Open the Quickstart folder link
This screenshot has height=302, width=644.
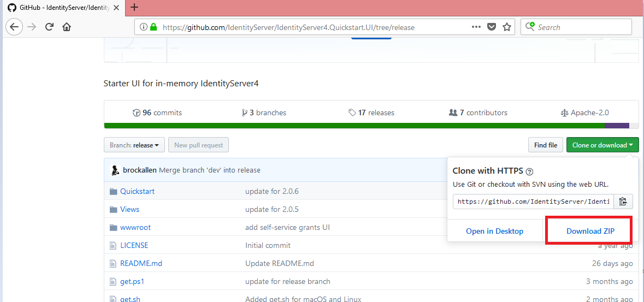pyautogui.click(x=137, y=192)
